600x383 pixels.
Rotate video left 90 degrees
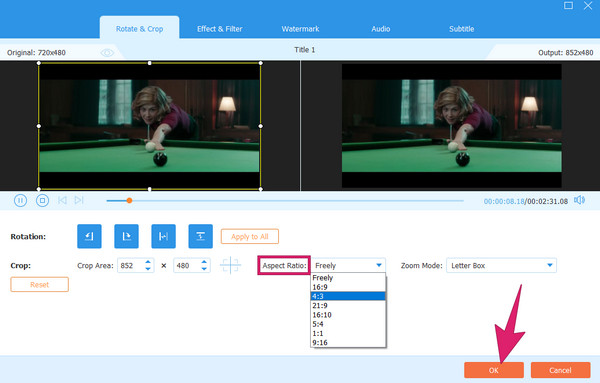tap(89, 236)
